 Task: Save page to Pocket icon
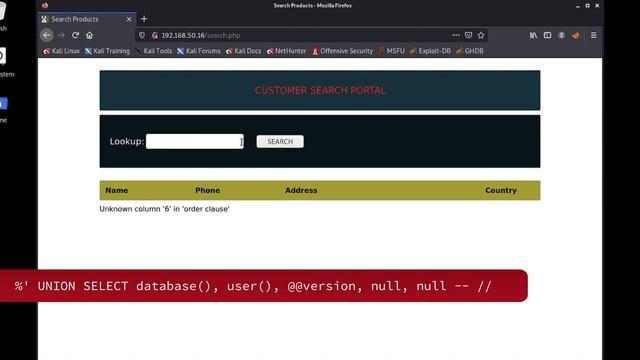[469, 35]
